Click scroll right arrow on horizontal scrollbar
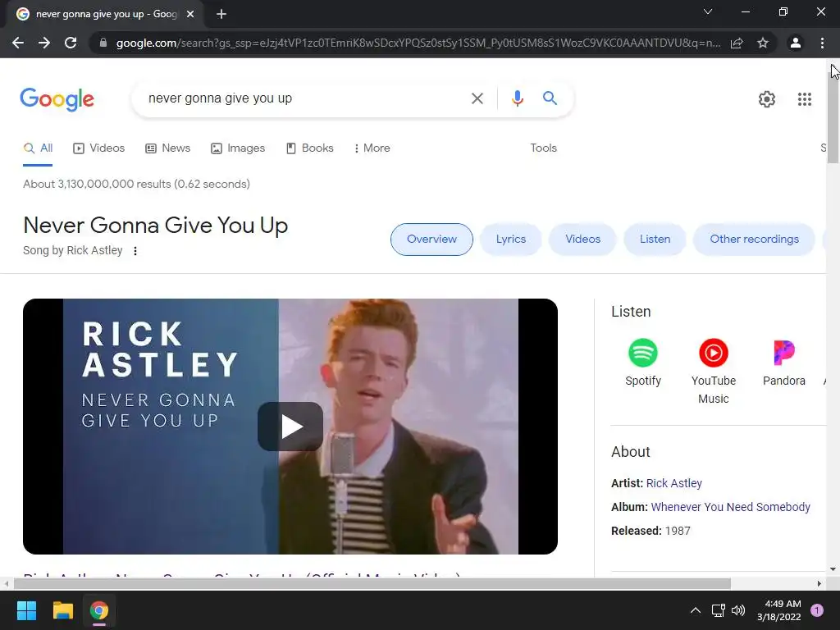Screen dimensions: 840x630 (819, 583)
